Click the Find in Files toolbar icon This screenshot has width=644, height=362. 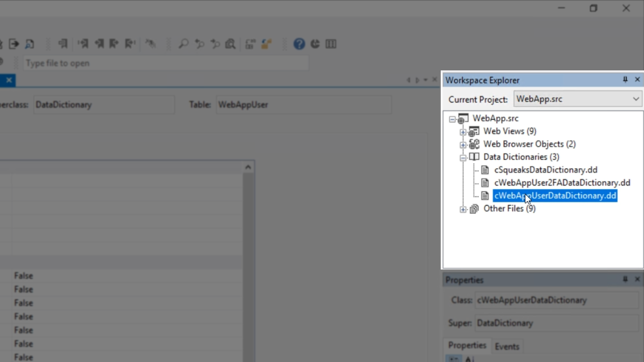pyautogui.click(x=230, y=44)
